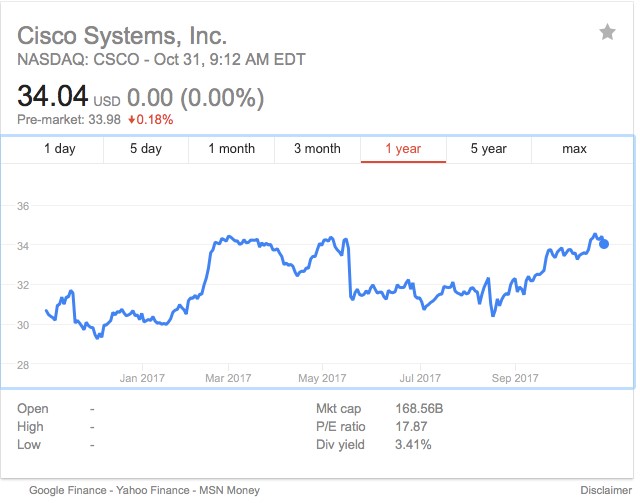This screenshot has width=640, height=503.
Task: Click the P/E ratio value 17.87
Action: pos(410,427)
